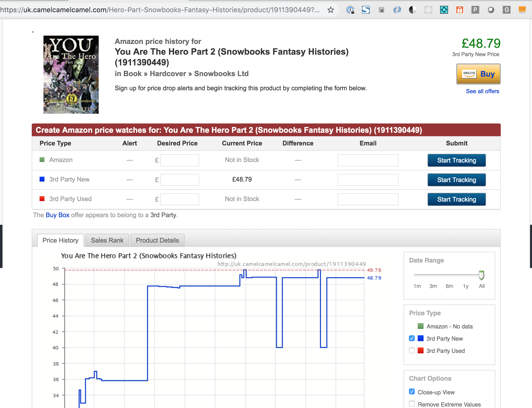
Task: Click the Amazon Buy button
Action: (478, 74)
